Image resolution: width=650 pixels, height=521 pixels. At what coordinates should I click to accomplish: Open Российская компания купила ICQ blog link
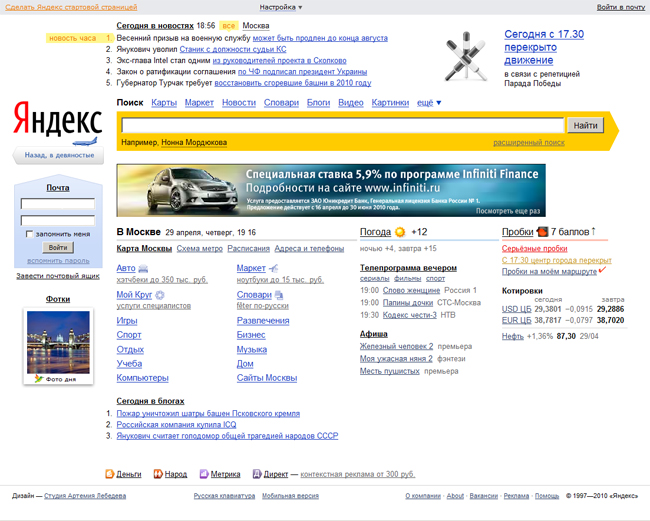click(x=176, y=425)
